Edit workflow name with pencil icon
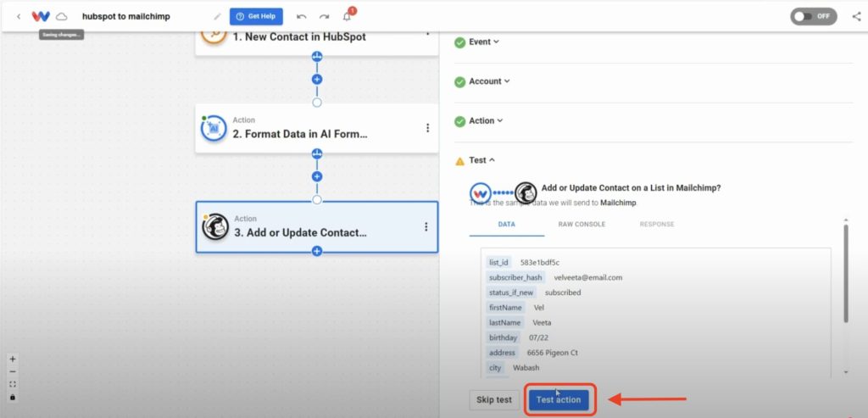868x418 pixels. pyautogui.click(x=217, y=17)
